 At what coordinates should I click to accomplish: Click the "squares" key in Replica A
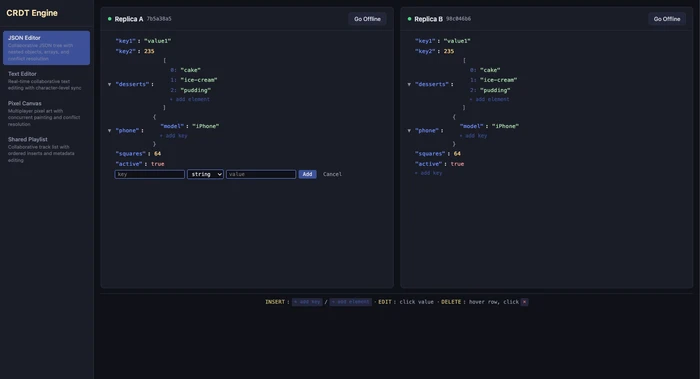(x=130, y=154)
